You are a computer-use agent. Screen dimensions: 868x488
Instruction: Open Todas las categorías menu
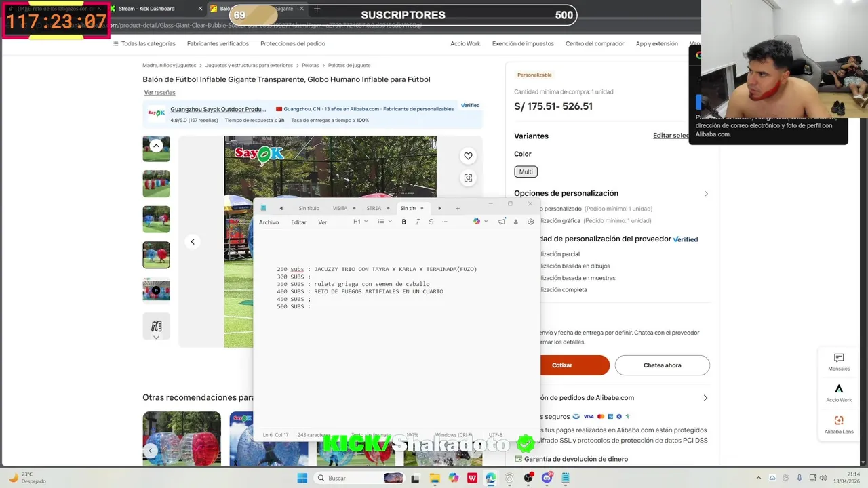point(144,43)
